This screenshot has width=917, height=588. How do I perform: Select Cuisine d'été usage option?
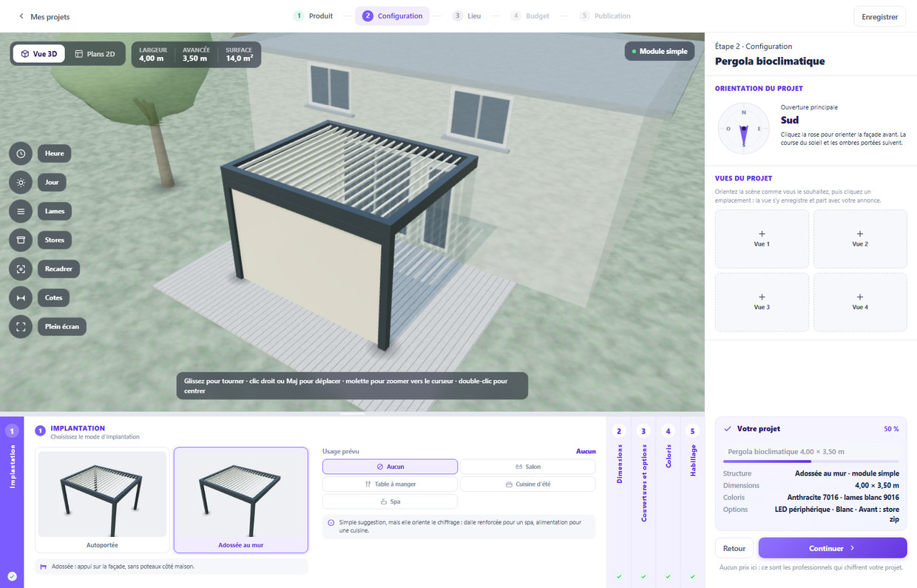tap(528, 484)
